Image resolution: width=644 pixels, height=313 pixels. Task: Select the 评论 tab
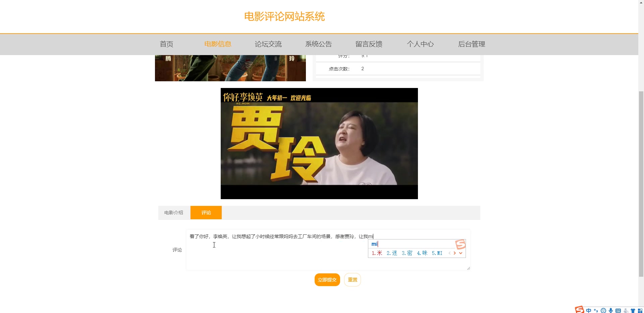(x=206, y=213)
